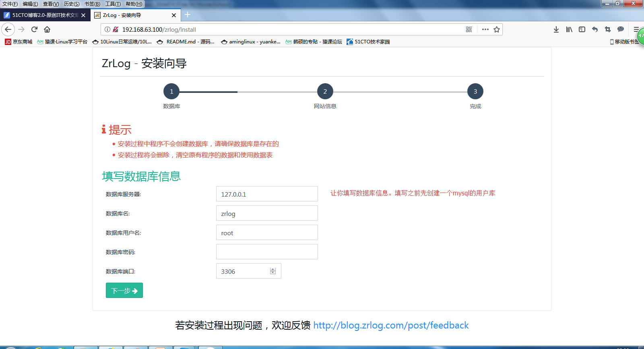Viewport: 644px width, 349px height.
Task: Click step 1 数据库 circle
Action: (171, 91)
